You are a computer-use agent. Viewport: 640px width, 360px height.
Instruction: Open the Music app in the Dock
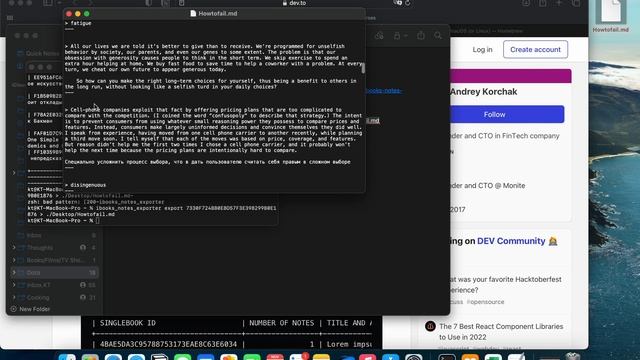(x=367, y=357)
